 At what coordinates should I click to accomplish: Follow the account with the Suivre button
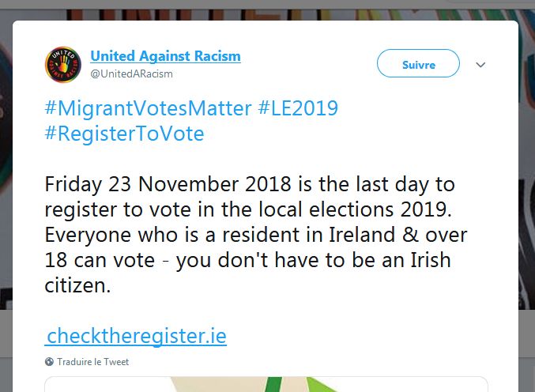click(x=418, y=63)
